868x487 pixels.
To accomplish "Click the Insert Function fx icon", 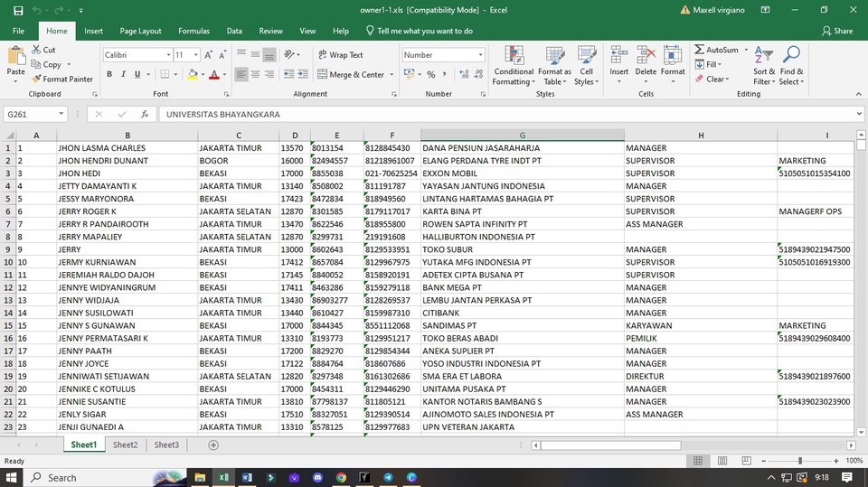I will (x=145, y=115).
